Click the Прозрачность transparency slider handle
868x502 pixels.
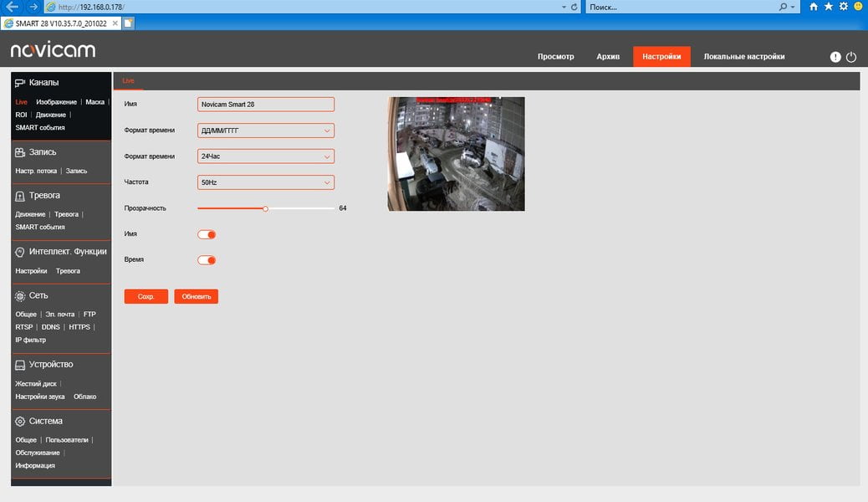pos(265,209)
